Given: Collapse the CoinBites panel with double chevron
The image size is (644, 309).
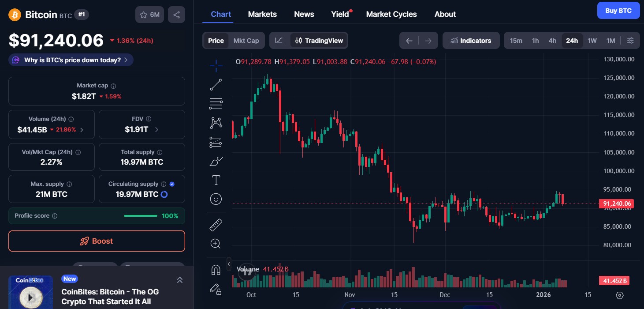Looking at the screenshot, I should click(x=179, y=279).
